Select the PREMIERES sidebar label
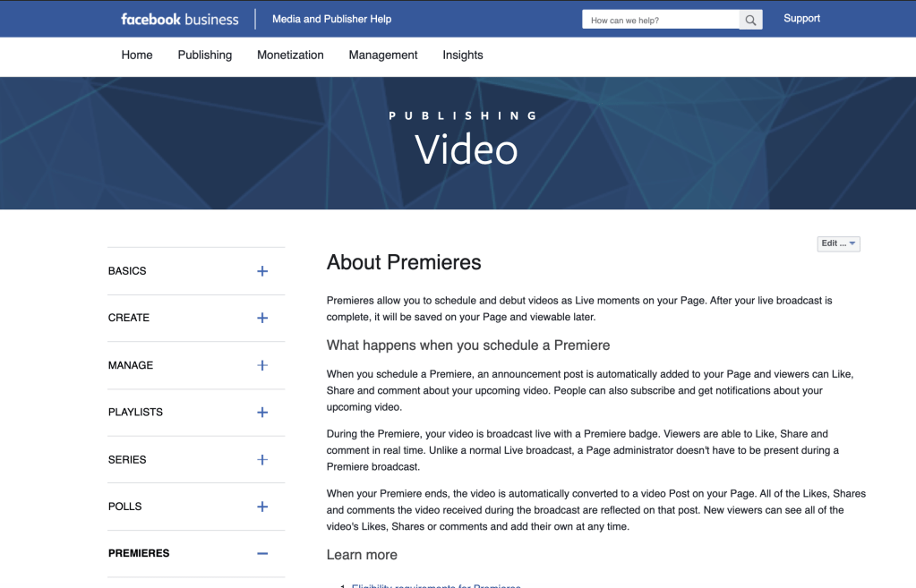Viewport: 916px width, 588px height. pyautogui.click(x=139, y=553)
